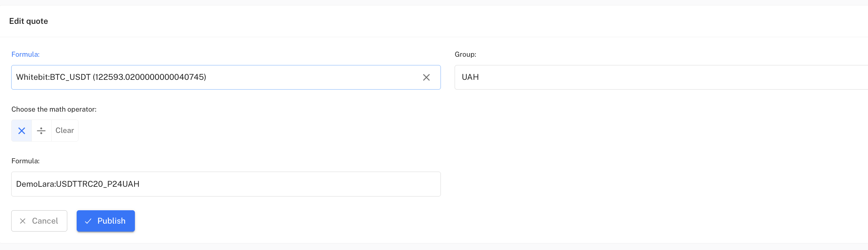Screen dimensions: 868x250
Task: Clear the Whitebit:BTC_USDT formula with the X icon
Action: (426, 77)
